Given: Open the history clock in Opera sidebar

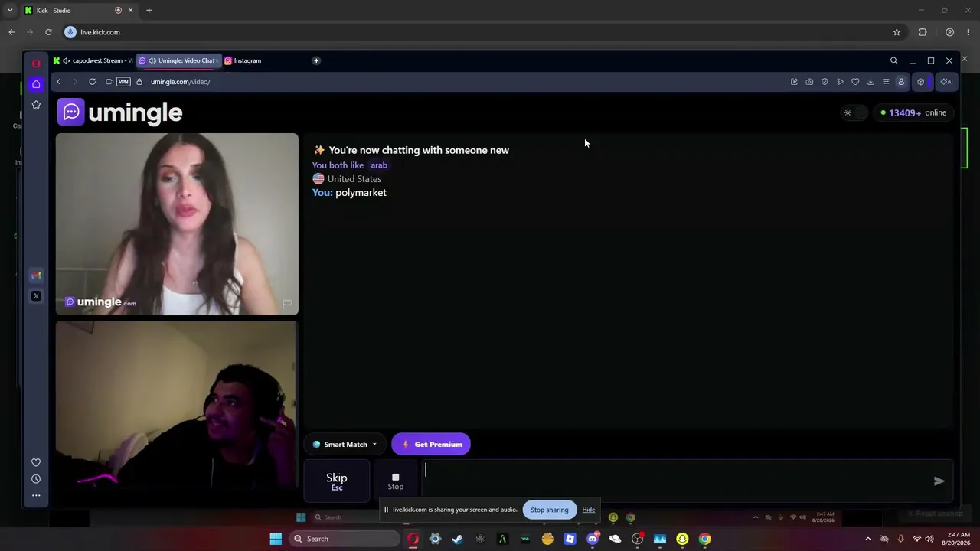Looking at the screenshot, I should (x=36, y=479).
